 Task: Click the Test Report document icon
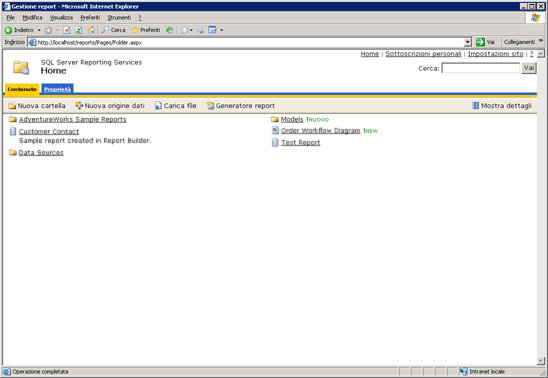[275, 143]
